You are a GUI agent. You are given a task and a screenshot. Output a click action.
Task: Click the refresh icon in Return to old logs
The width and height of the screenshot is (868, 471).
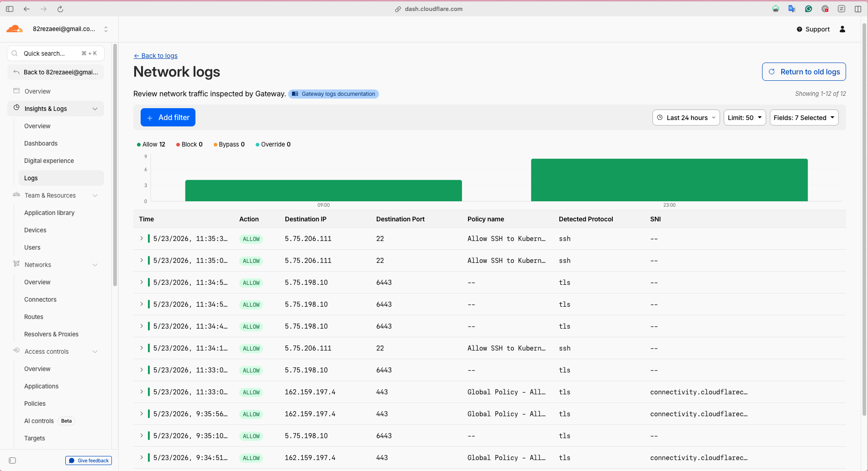[772, 72]
